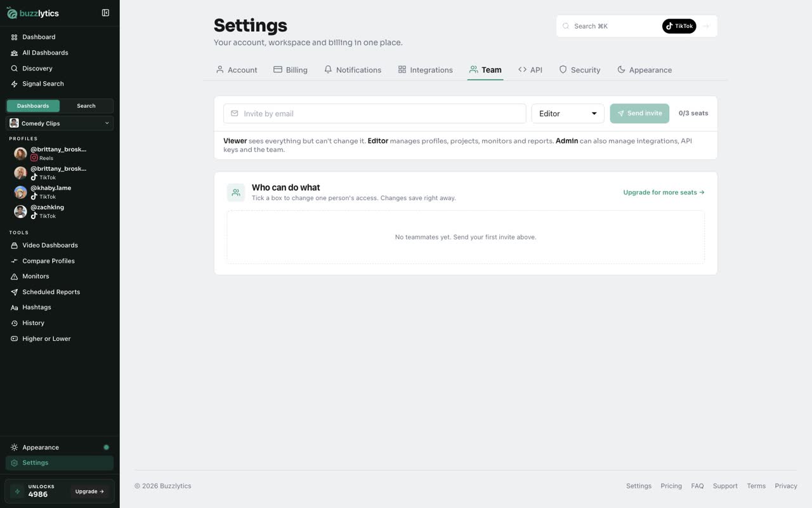Go to Discovery
Screen dimensions: 812x508
click(60, 68)
